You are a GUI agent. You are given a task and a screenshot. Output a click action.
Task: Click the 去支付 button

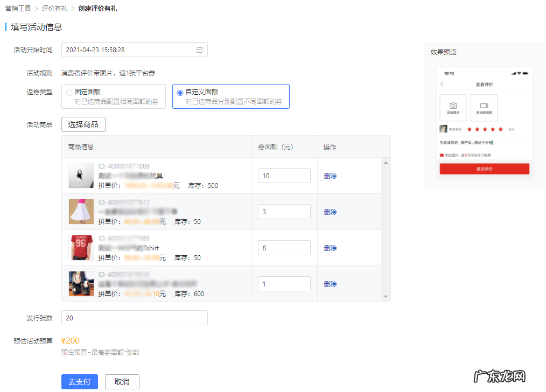point(79,382)
